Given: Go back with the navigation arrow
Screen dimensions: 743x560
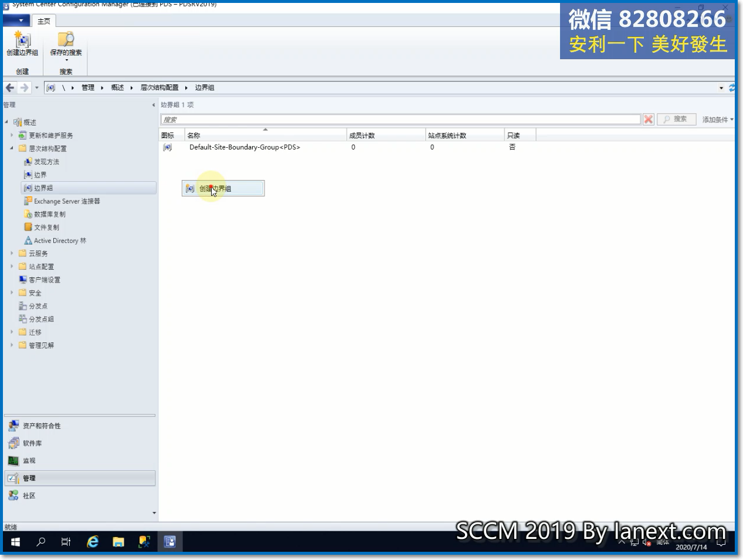Looking at the screenshot, I should tap(10, 87).
